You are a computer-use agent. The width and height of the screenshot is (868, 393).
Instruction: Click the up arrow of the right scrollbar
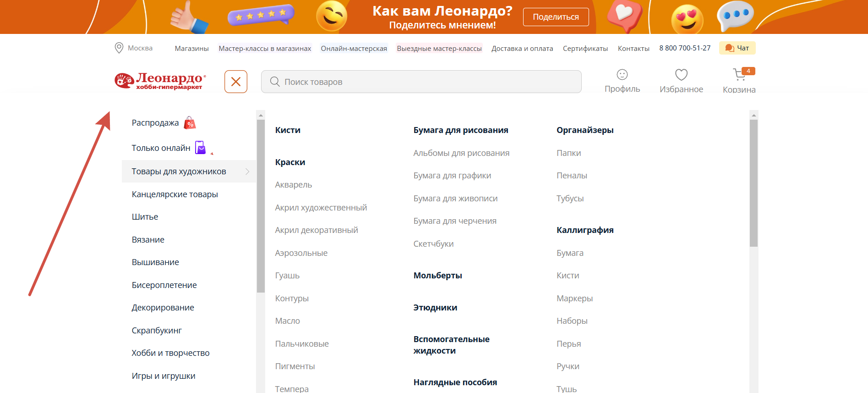coord(753,116)
